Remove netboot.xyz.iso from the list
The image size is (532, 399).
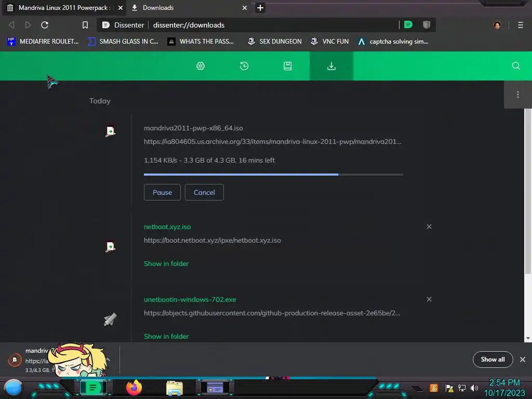pos(429,227)
